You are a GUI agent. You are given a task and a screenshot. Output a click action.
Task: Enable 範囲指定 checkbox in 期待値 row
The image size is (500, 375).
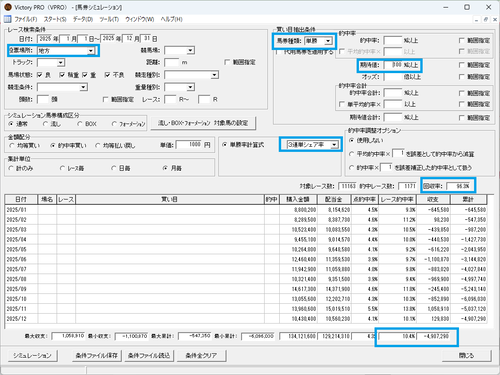462,65
